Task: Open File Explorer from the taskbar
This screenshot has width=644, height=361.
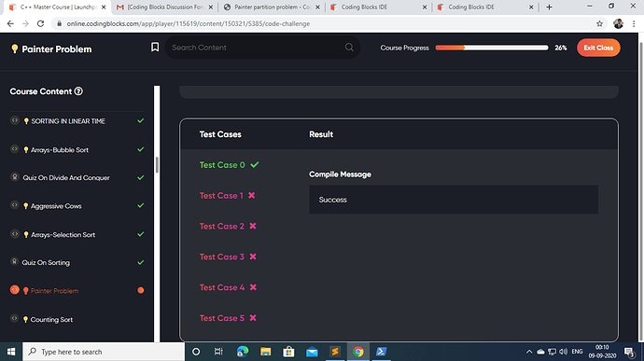Action: coord(266,352)
